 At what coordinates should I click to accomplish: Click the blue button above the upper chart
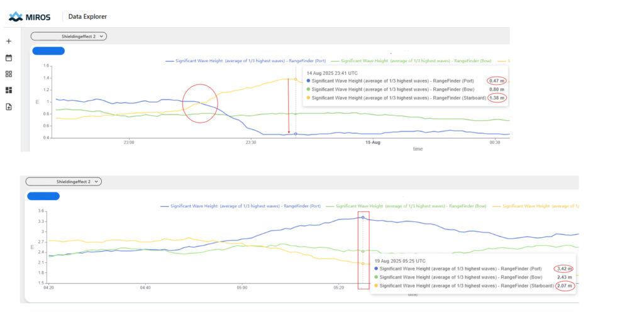(x=48, y=51)
